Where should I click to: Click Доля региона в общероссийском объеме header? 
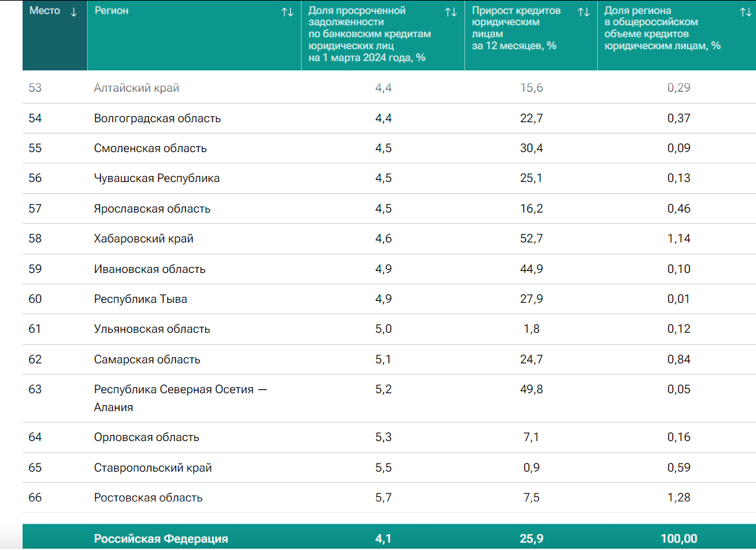click(x=662, y=28)
